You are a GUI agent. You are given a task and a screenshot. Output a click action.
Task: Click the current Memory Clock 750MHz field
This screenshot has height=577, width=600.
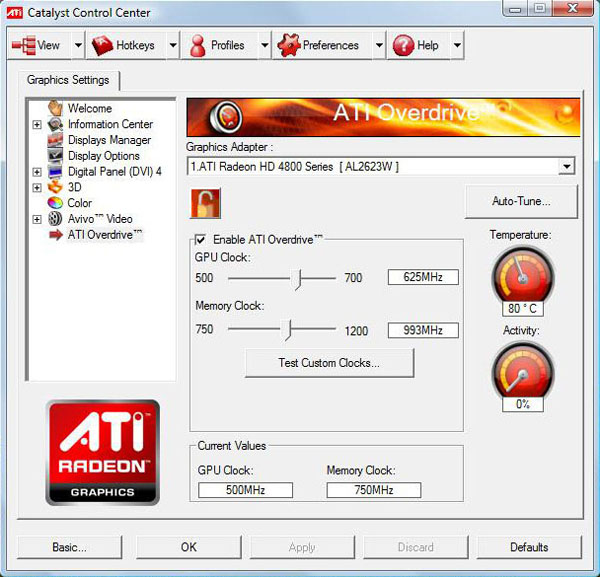click(x=374, y=490)
